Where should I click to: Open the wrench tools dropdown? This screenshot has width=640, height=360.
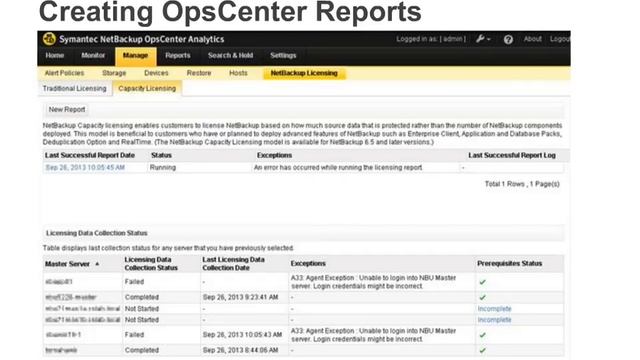[x=483, y=39]
